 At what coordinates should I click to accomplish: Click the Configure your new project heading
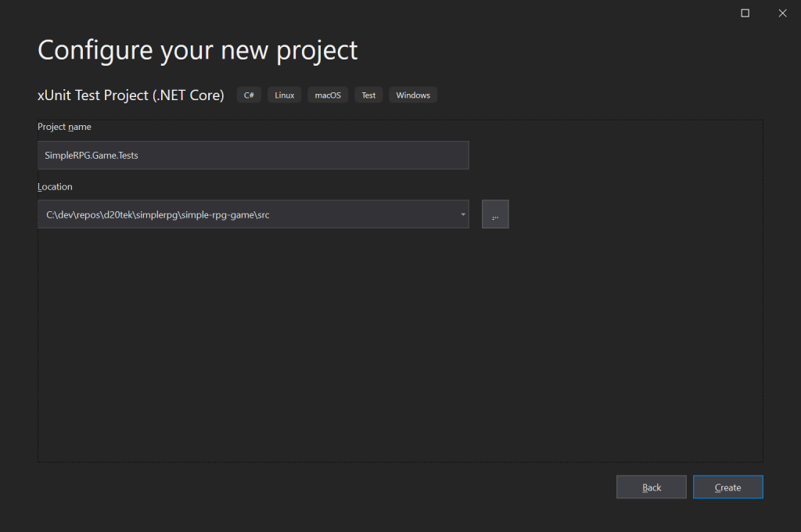click(198, 50)
